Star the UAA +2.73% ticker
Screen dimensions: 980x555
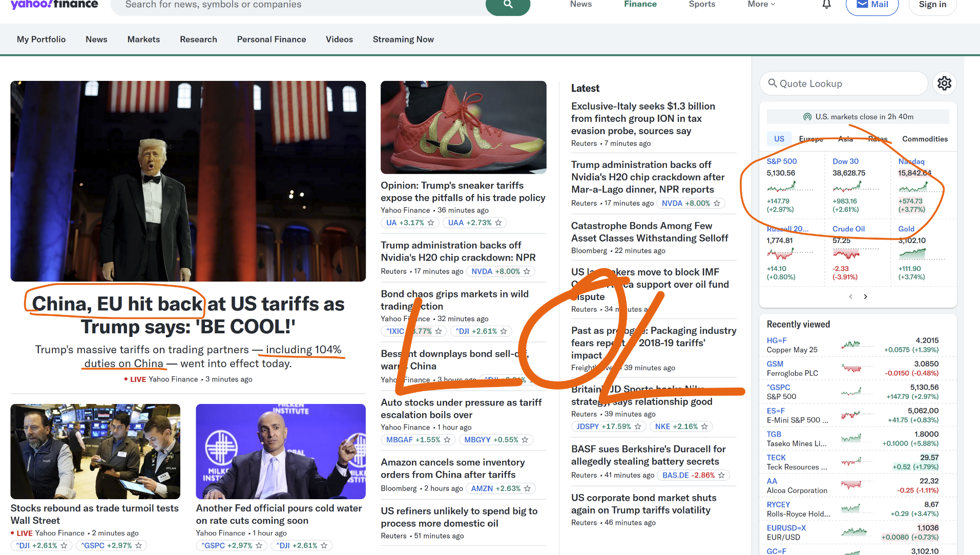coord(498,223)
